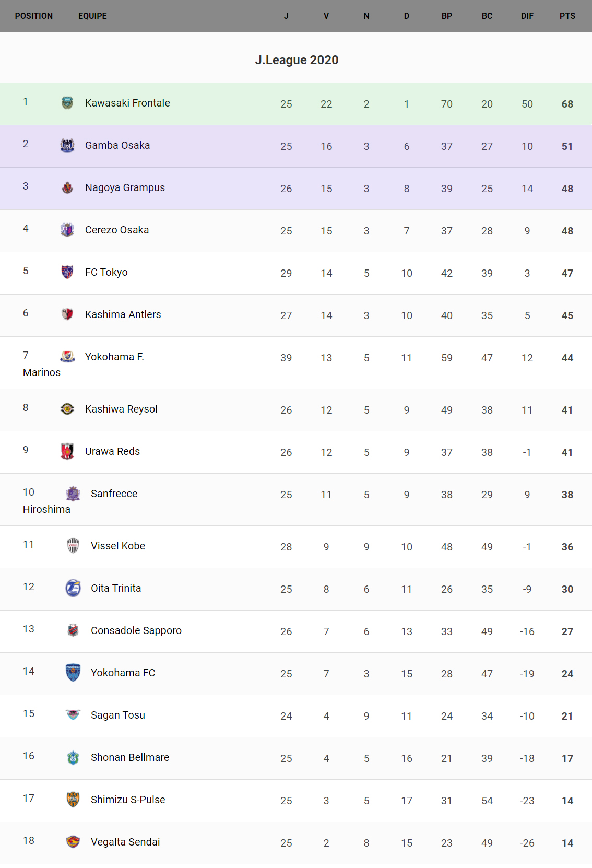Viewport: 592px width, 868px height.
Task: Click the Oita Trinita logo
Action: [x=73, y=588]
